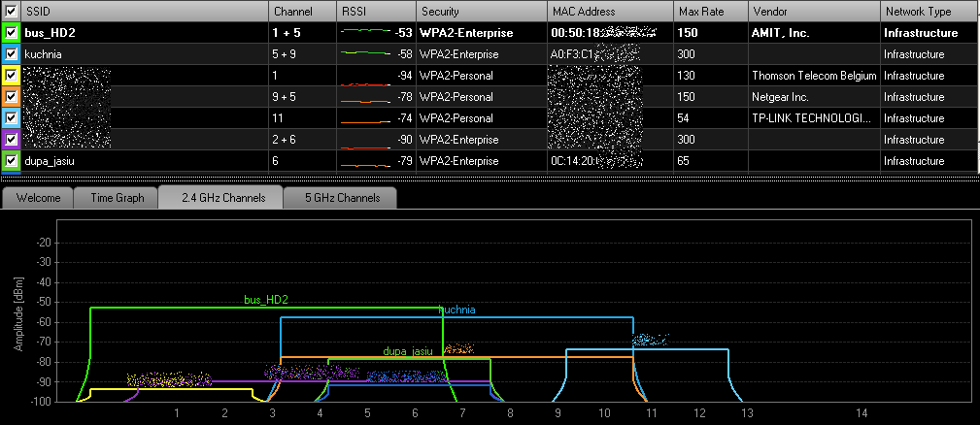This screenshot has width=980, height=425.
Task: Select the bus_HD2 label in the channel graph
Action: coord(266,301)
